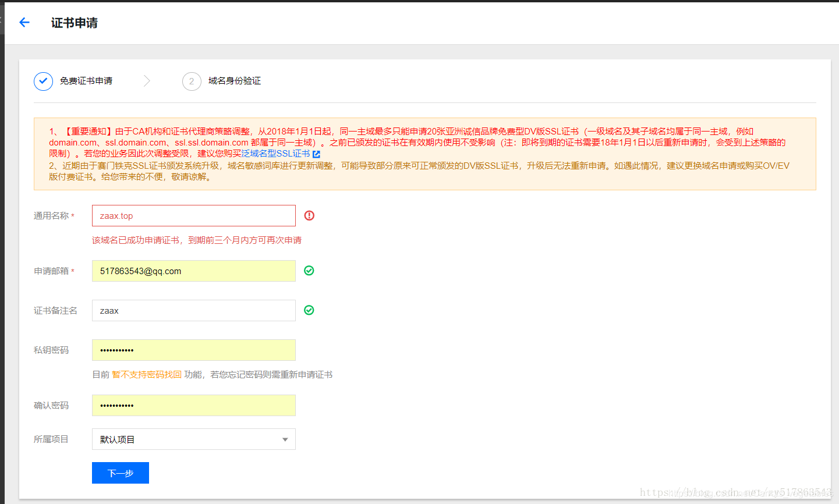The image size is (839, 504).
Task: Click the green checkmark beside the email field
Action: coord(309,271)
